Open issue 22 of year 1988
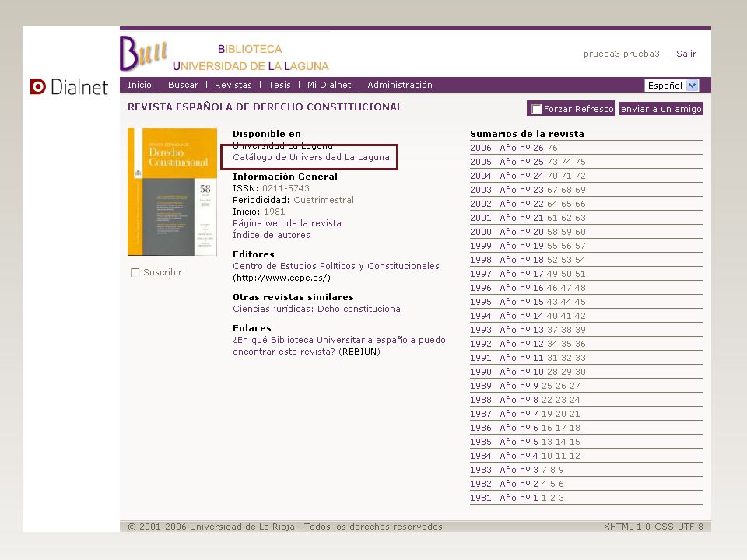The image size is (747, 560). [547, 400]
